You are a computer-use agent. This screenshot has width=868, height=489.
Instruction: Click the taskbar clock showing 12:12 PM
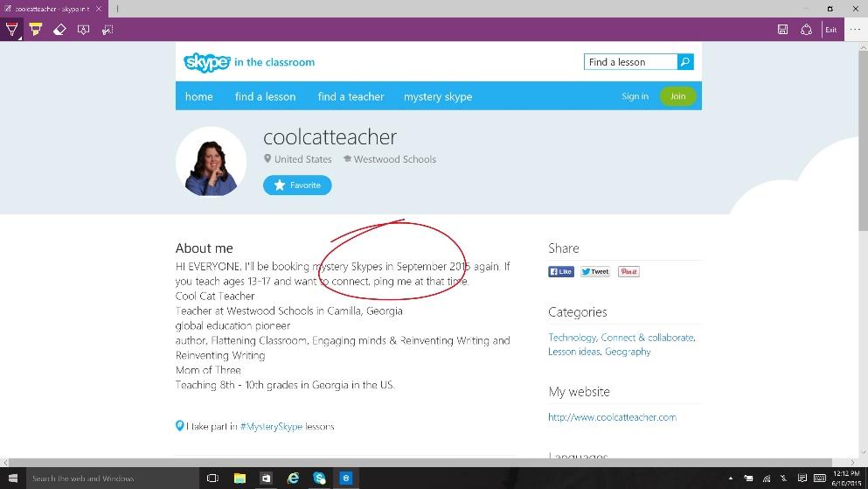pos(846,479)
